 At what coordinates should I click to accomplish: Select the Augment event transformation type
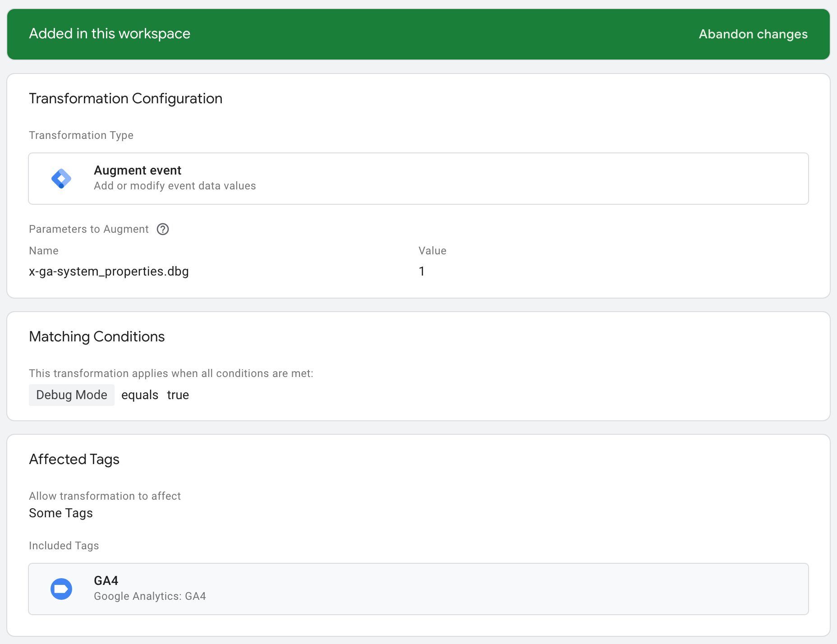point(418,179)
